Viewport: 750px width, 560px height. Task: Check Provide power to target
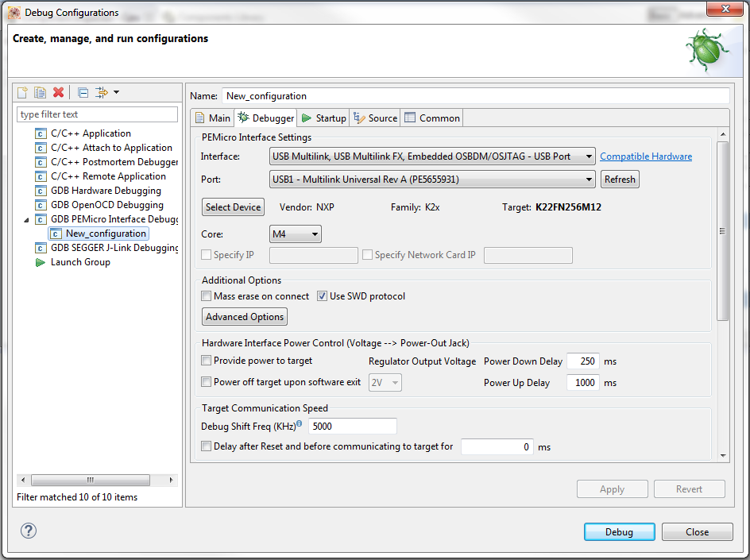tap(207, 361)
